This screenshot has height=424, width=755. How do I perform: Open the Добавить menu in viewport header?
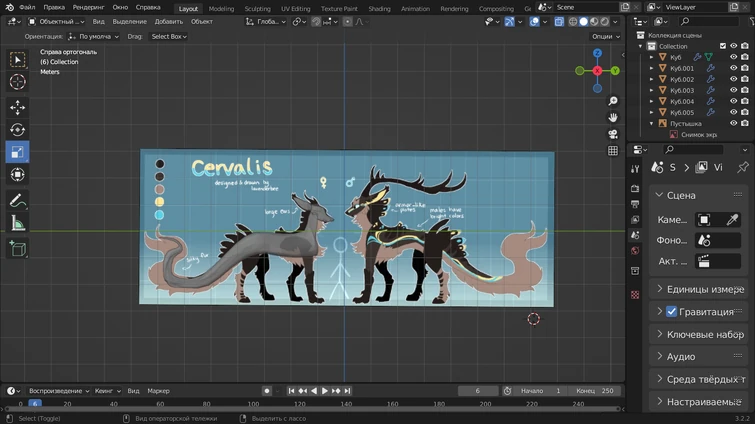pyautogui.click(x=168, y=21)
